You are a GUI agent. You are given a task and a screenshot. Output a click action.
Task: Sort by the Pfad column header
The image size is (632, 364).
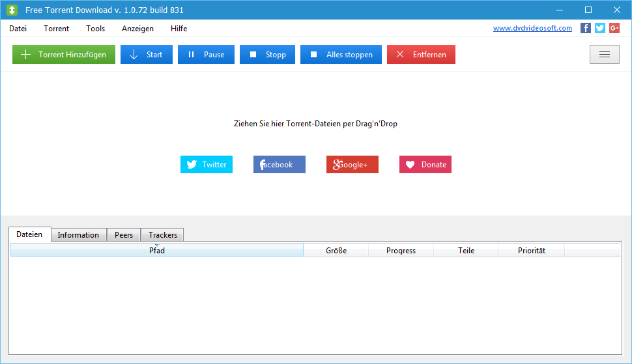click(x=157, y=250)
